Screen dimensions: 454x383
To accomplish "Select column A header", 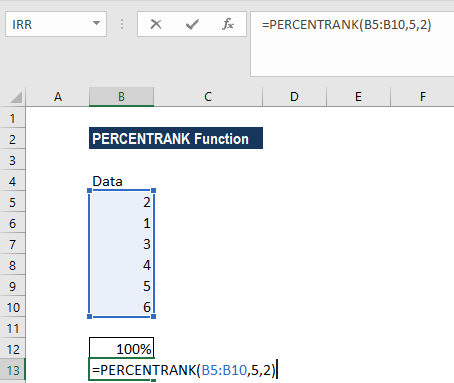I will pos(58,97).
